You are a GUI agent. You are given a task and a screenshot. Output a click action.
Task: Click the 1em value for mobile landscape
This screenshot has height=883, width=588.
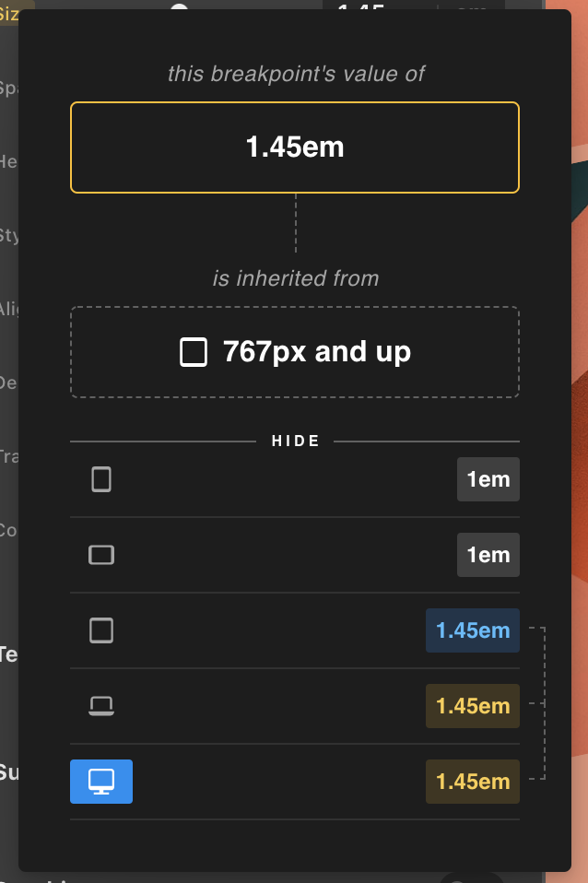(x=488, y=555)
